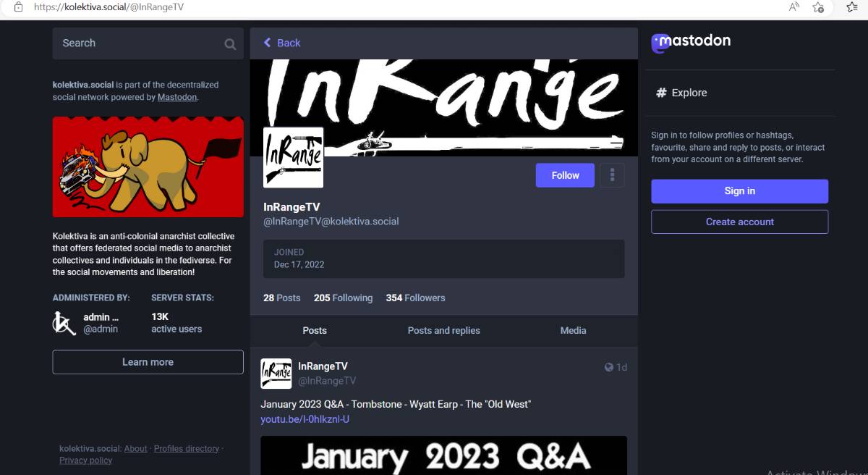This screenshot has height=475, width=868.
Task: Click the search magnifier icon
Action: point(230,44)
